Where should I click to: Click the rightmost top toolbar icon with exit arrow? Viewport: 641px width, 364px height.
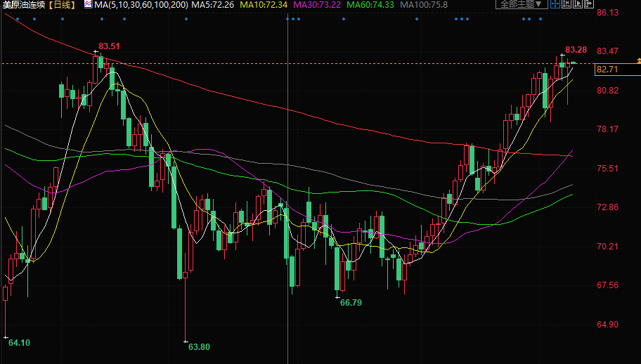[x=588, y=4]
